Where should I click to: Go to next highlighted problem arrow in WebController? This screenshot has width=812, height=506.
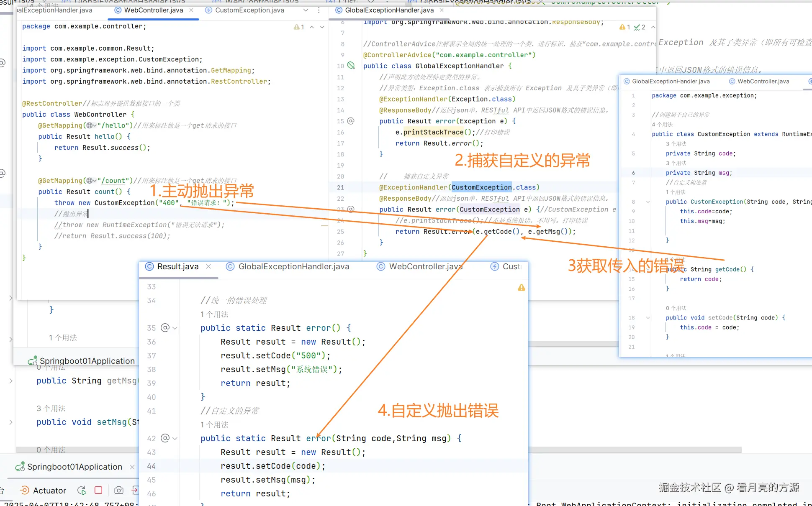pos(322,27)
